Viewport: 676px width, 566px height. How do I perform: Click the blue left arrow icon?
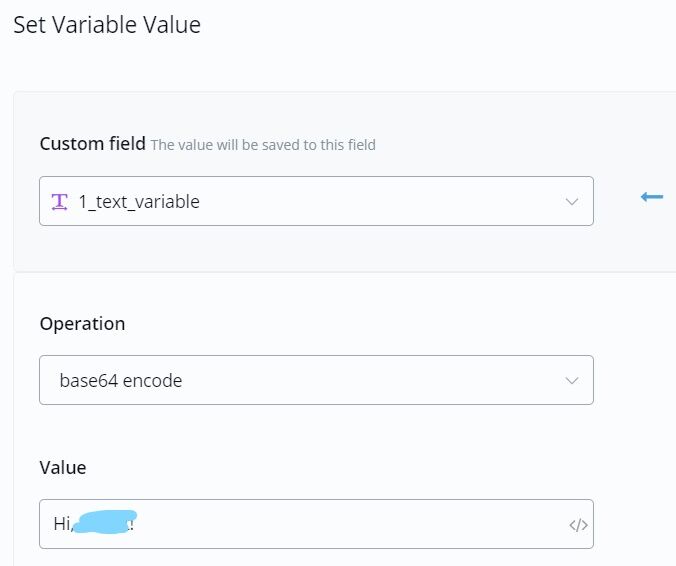[652, 197]
